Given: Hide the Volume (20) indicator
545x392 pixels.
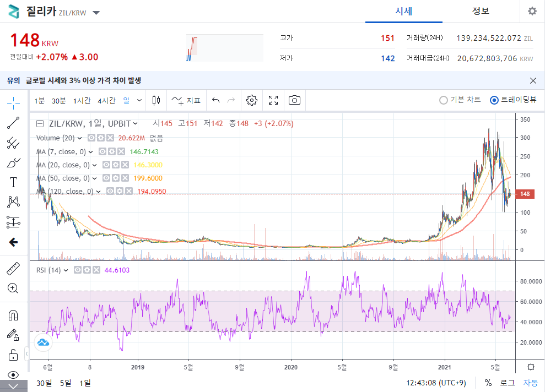Looking at the screenshot, I should point(91,138).
